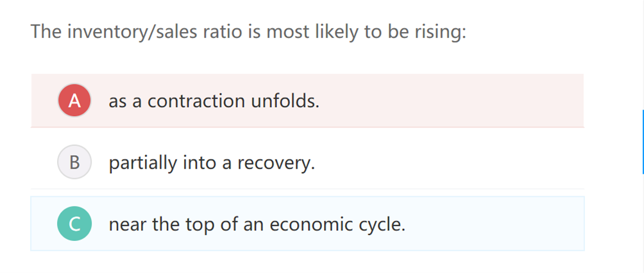The width and height of the screenshot is (644, 273).
Task: Choose answer "as a contraction unfolds."
Action: (214, 101)
